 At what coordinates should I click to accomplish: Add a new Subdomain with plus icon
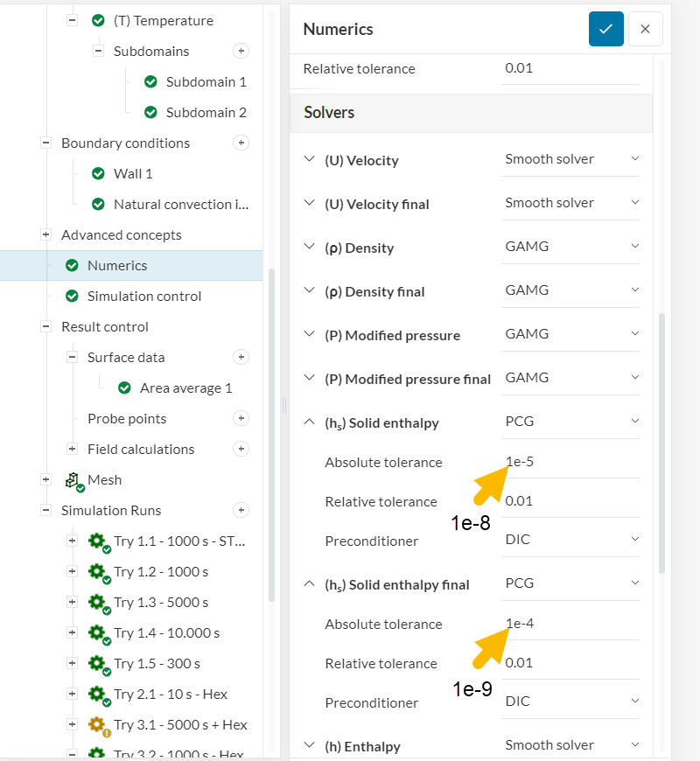[242, 51]
